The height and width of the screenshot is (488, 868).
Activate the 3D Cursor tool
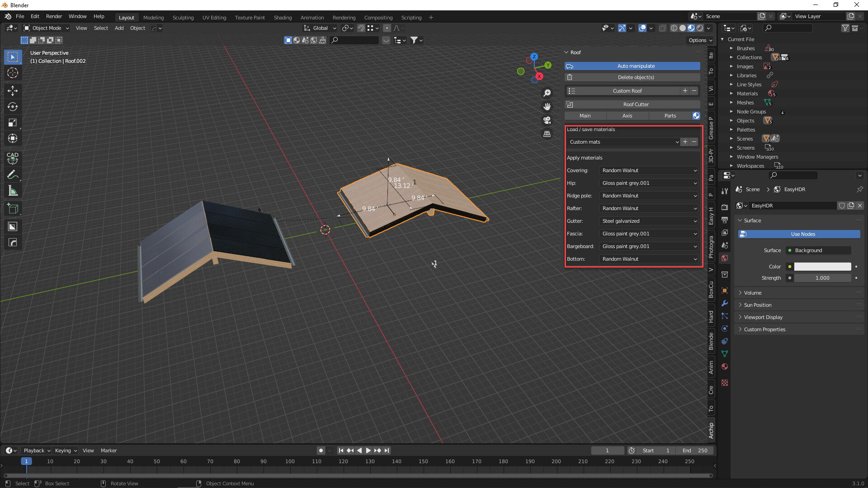13,73
